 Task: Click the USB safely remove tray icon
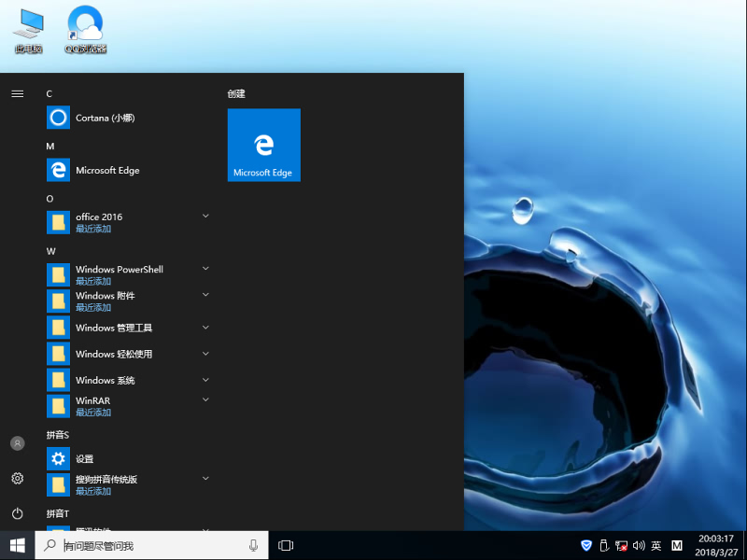tap(604, 545)
